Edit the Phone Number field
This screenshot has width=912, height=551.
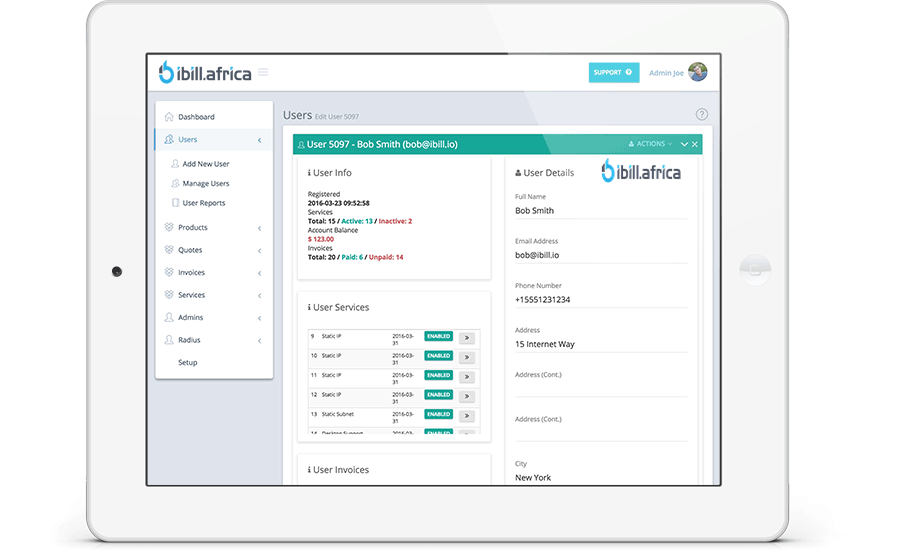[x=601, y=300]
